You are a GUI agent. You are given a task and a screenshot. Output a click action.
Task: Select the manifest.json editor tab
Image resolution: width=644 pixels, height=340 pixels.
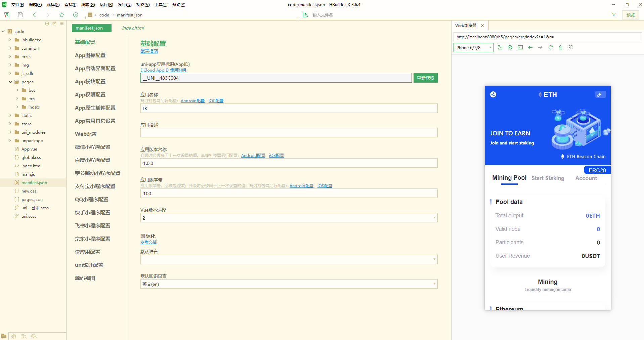(x=92, y=28)
